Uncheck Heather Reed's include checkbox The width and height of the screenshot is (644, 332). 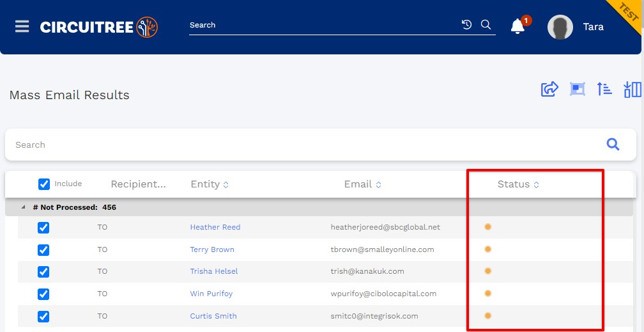[43, 228]
